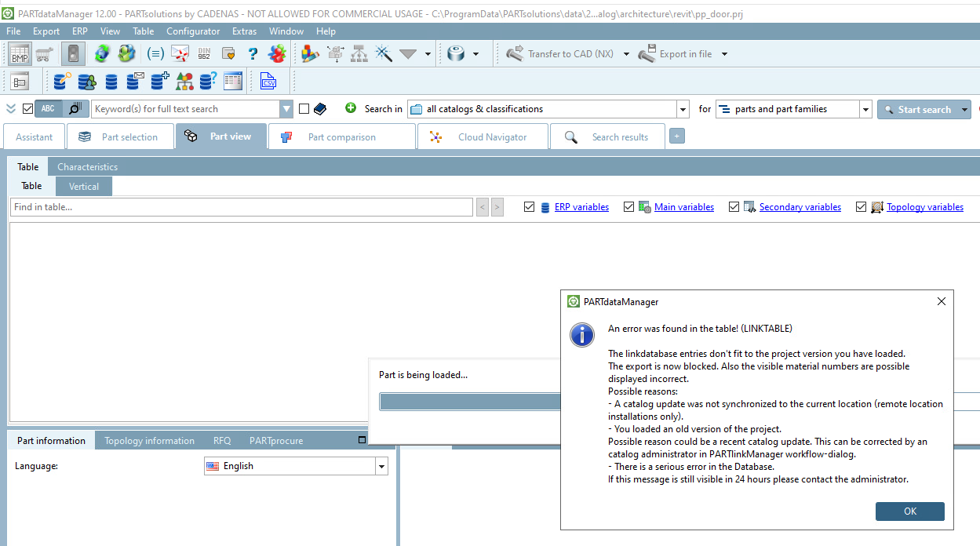This screenshot has height=546, width=980.
Task: Open the DIN 962 icon
Action: tap(205, 54)
